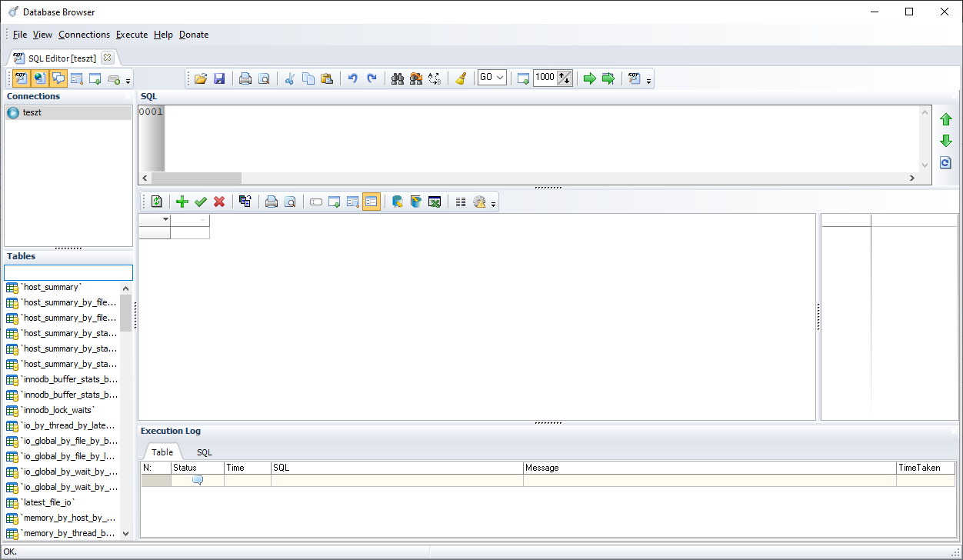Delete record using the red X icon

point(219,202)
